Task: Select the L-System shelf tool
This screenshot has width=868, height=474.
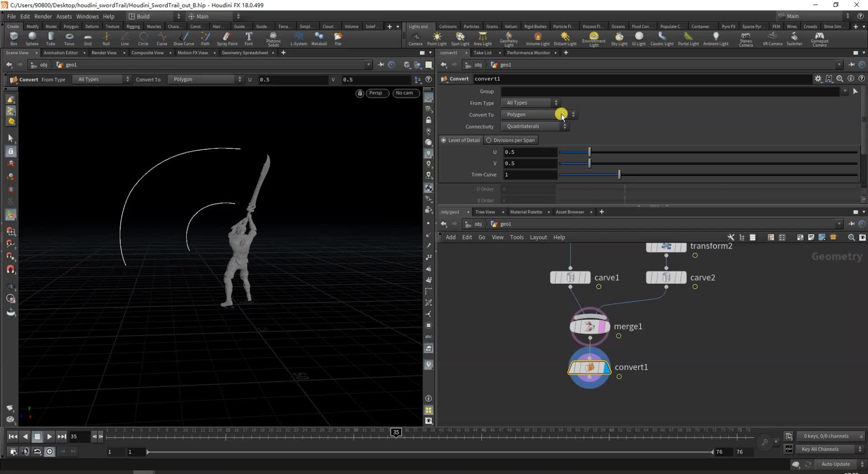Action: pos(299,39)
